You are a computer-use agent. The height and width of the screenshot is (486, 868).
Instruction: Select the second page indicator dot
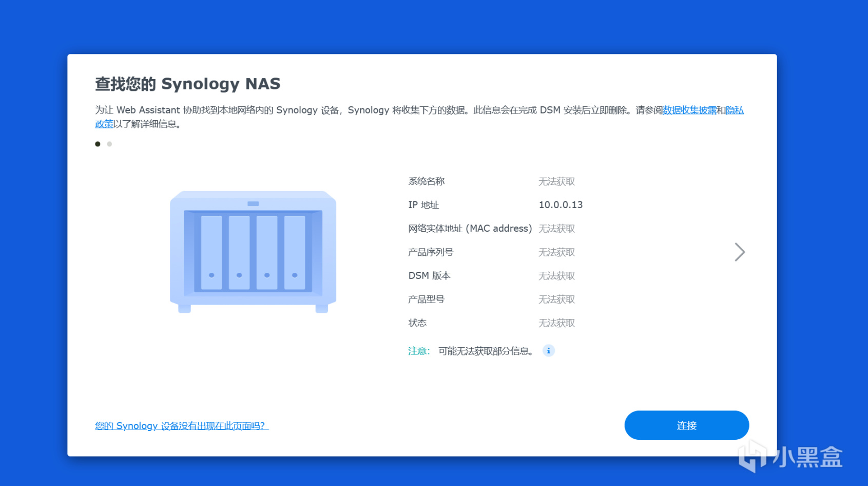click(109, 144)
